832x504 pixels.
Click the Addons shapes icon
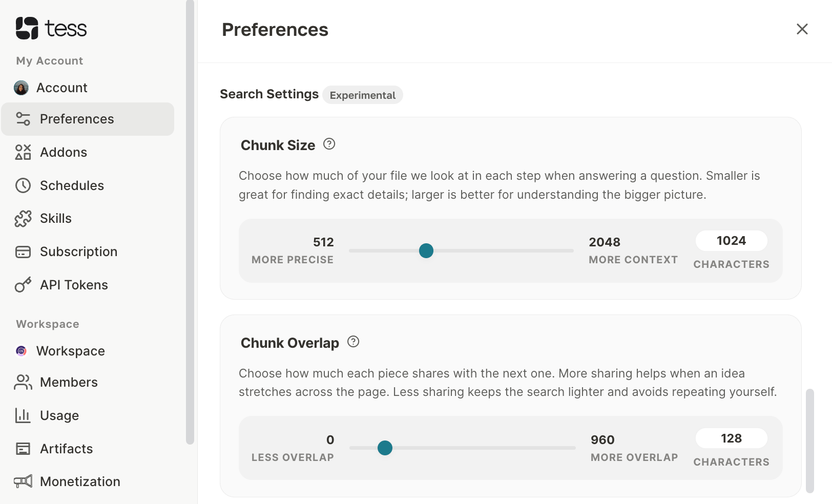pos(23,152)
